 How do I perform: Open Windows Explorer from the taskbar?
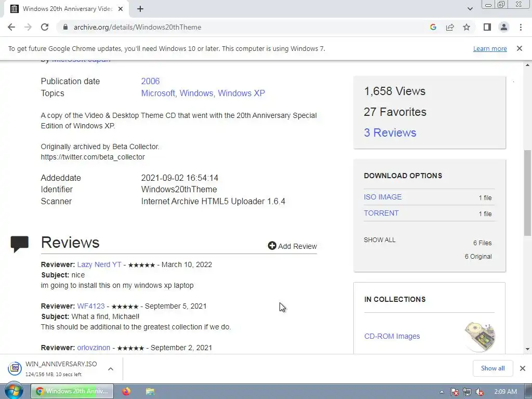[x=150, y=391]
